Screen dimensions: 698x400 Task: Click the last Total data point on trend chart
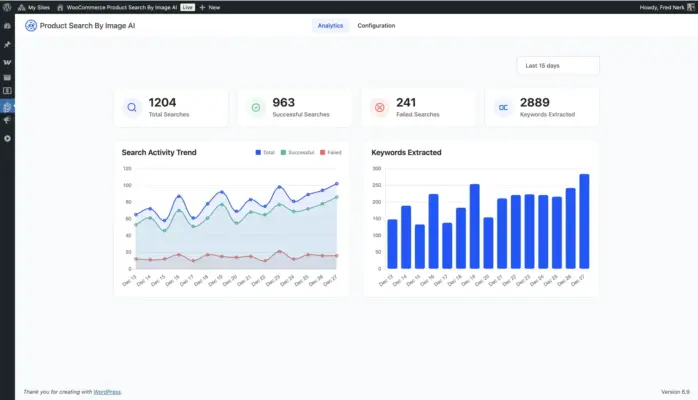337,183
